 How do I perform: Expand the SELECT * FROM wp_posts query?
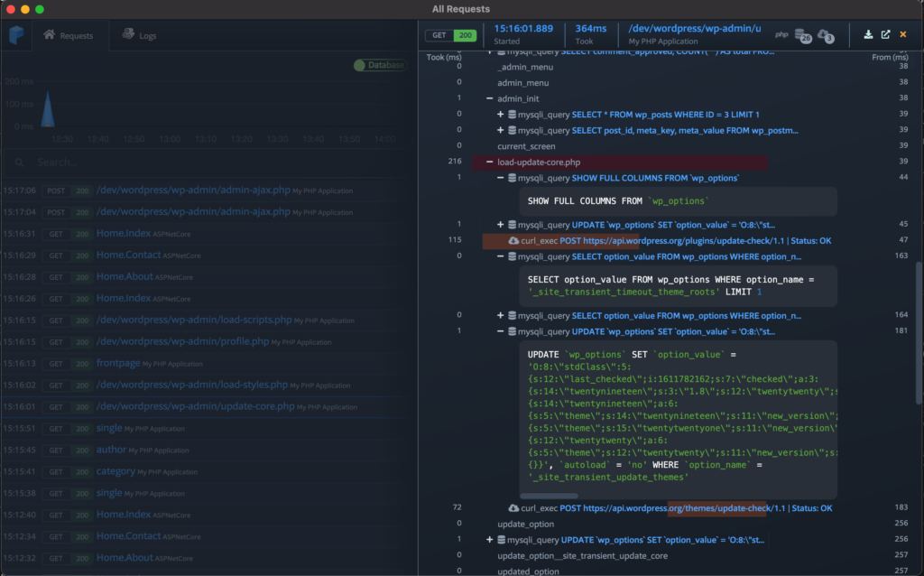501,114
